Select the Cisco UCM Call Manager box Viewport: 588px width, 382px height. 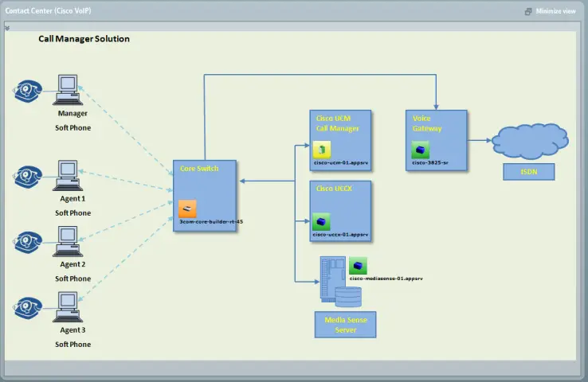coord(340,140)
